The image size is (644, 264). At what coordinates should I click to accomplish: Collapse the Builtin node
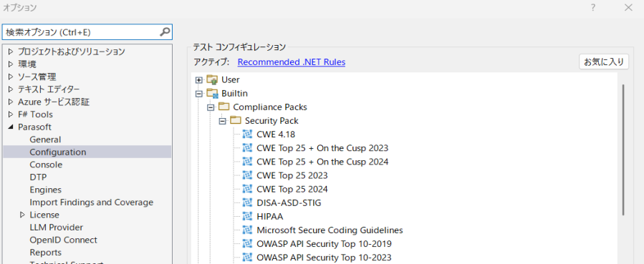(200, 94)
